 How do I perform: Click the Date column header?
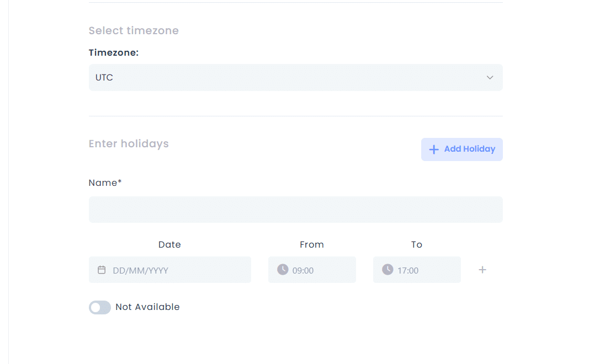coord(169,244)
